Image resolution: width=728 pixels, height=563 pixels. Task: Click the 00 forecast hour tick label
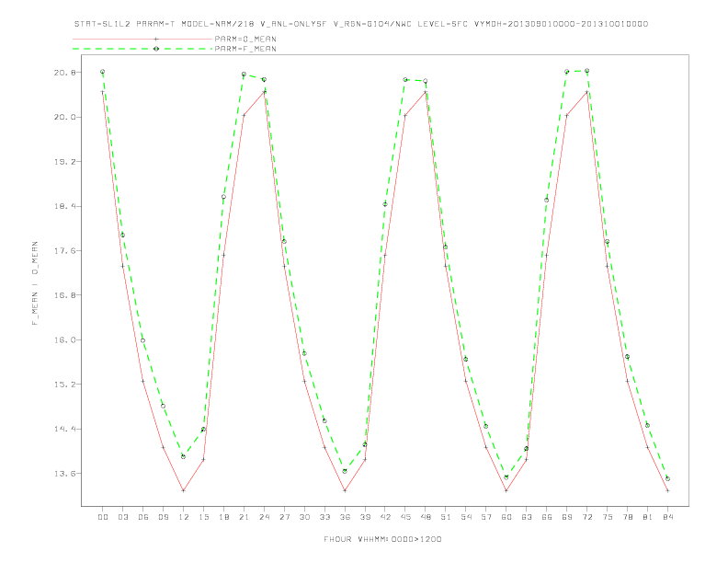(103, 517)
